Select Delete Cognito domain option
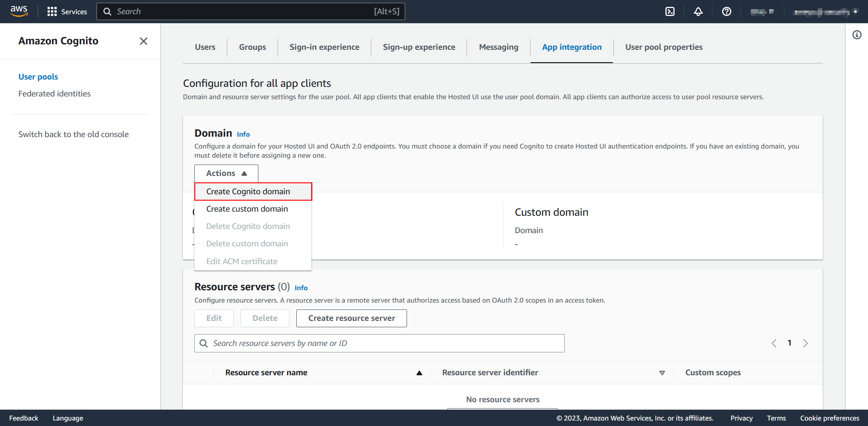Screen dimensions: 868x426 point(253,226)
